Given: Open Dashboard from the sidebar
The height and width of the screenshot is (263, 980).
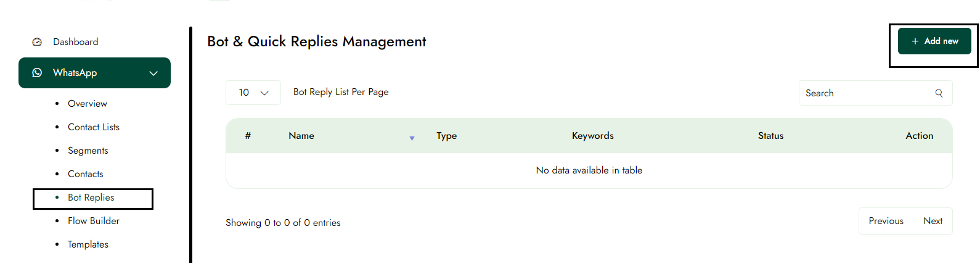Looking at the screenshot, I should [x=75, y=42].
